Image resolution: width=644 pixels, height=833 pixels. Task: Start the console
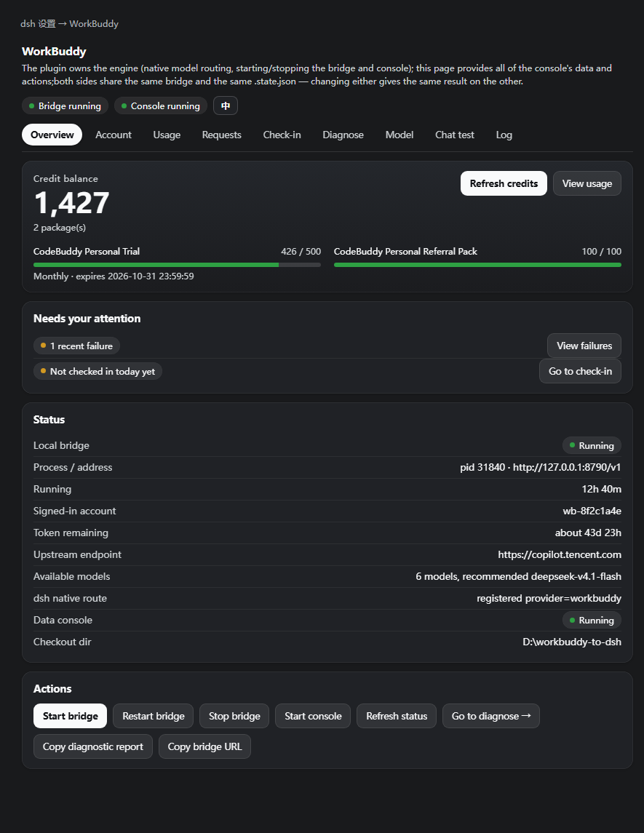coord(313,716)
